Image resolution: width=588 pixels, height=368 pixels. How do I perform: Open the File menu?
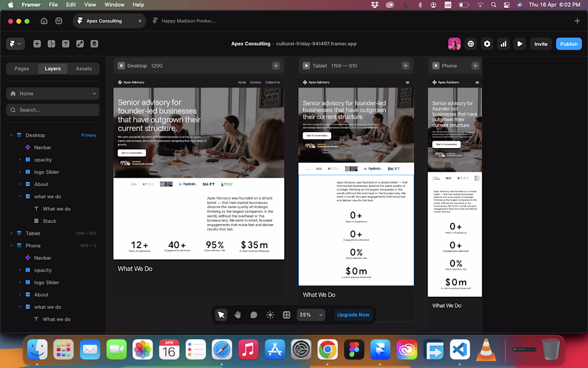53,4
